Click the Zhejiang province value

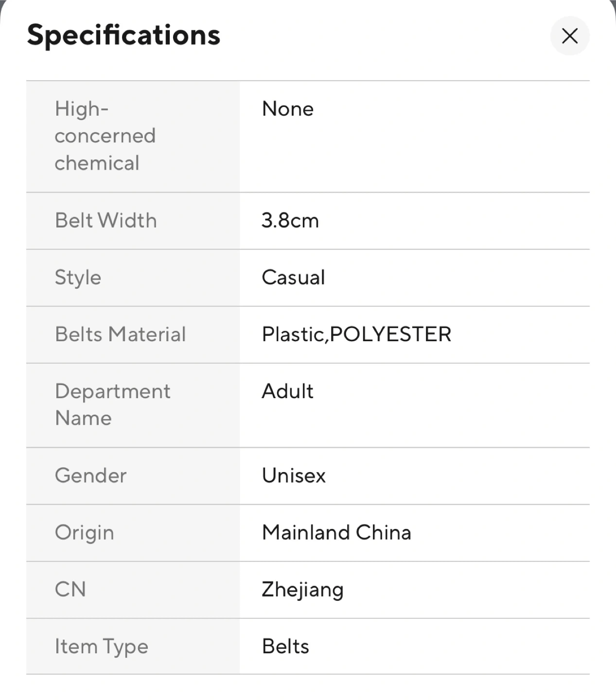tap(302, 590)
